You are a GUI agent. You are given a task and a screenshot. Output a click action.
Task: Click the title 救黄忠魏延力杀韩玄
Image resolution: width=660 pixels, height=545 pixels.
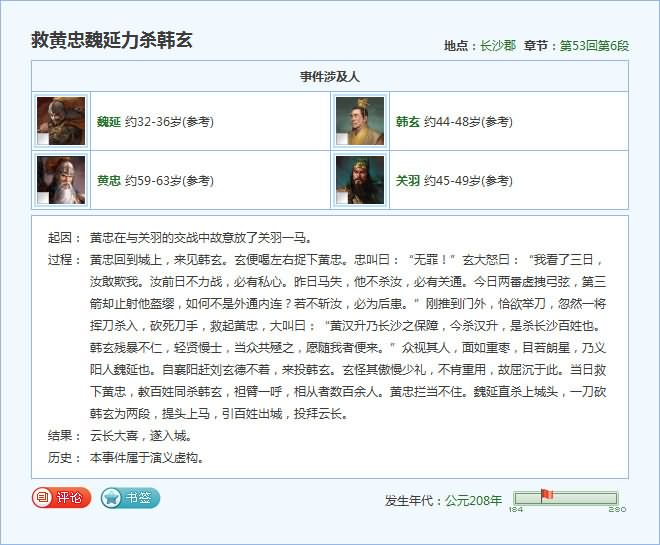[112, 41]
